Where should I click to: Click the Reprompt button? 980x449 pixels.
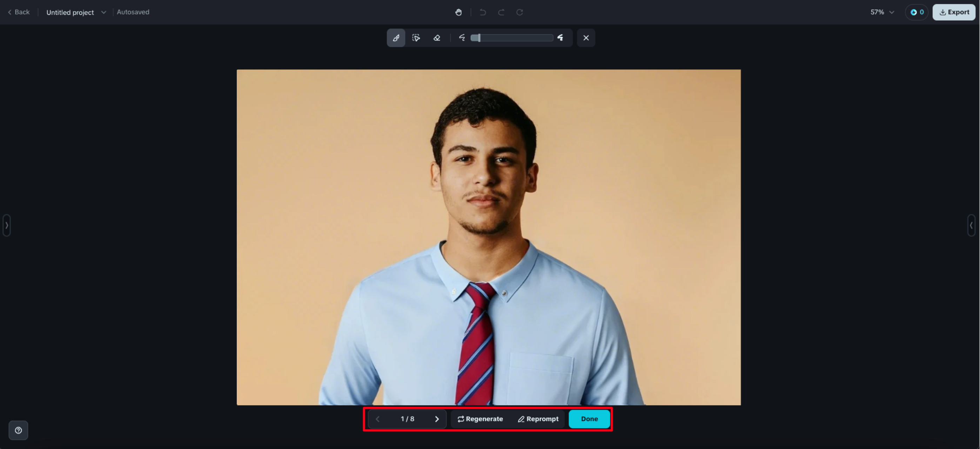point(538,419)
